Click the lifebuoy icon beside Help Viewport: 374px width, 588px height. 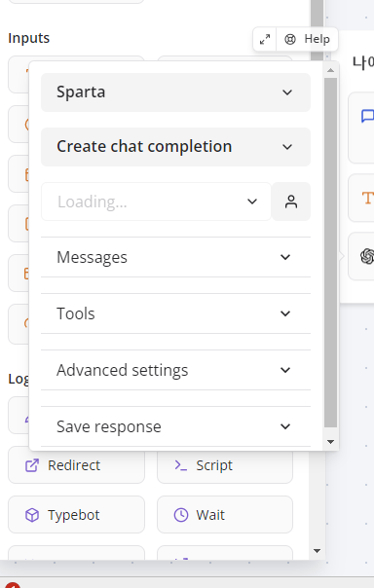pos(290,39)
